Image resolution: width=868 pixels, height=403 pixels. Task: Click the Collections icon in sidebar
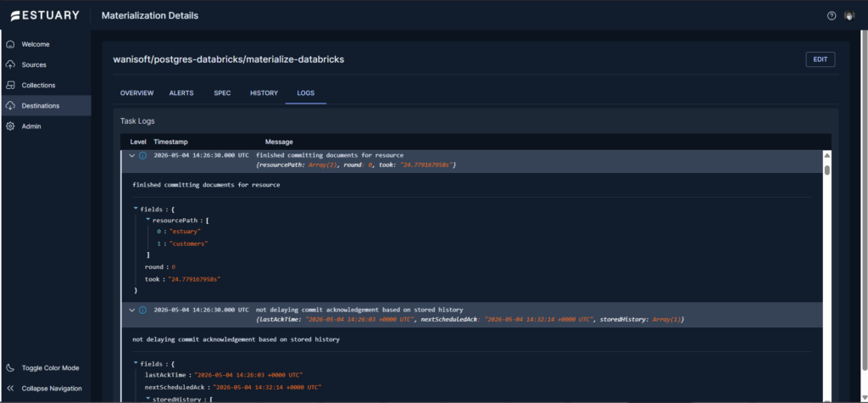(x=10, y=86)
